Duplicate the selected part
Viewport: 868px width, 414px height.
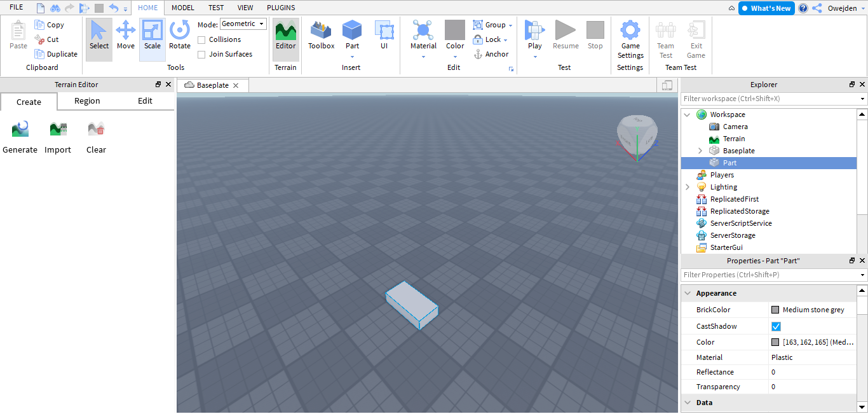(x=56, y=54)
